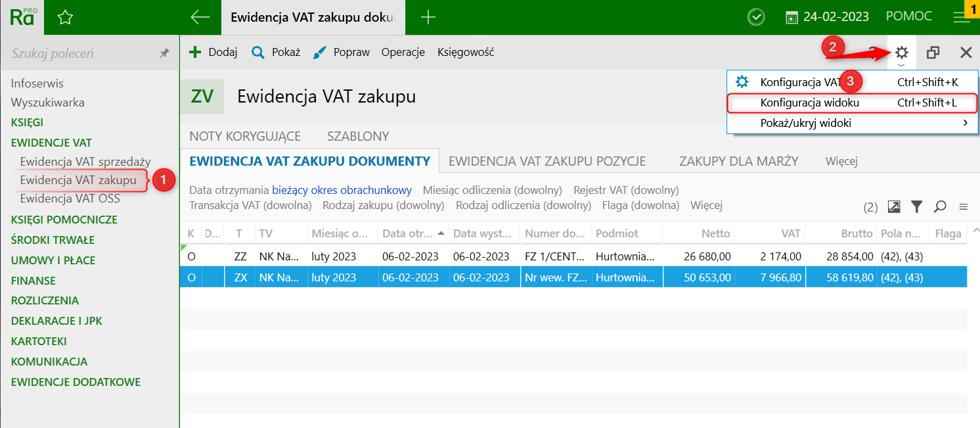Click the ZV module badge

point(202,97)
